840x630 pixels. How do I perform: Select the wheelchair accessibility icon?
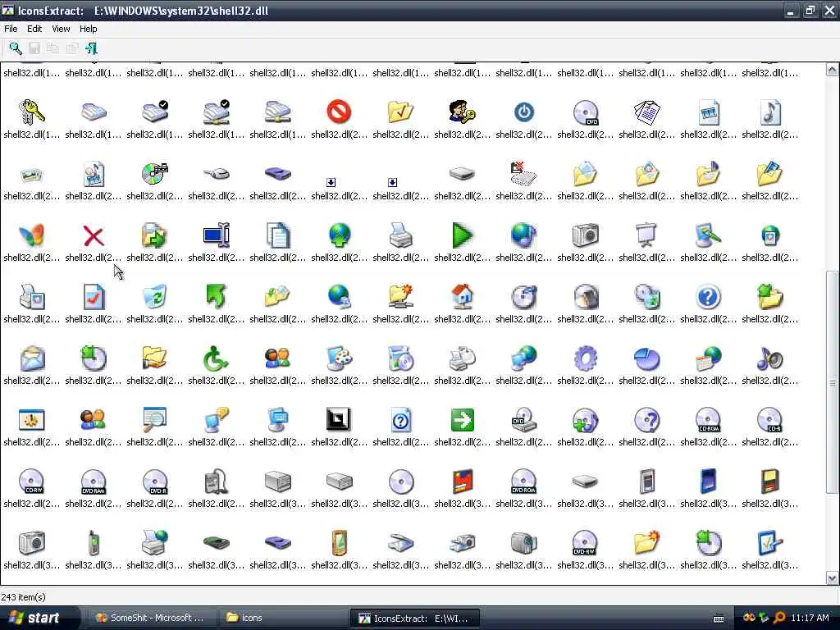tap(217, 358)
